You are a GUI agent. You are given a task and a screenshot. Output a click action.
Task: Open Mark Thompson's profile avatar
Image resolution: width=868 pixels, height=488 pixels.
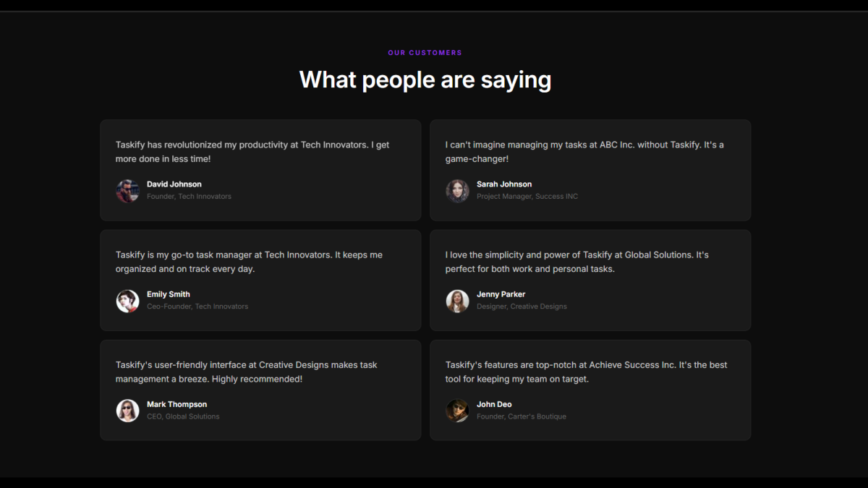tap(127, 411)
